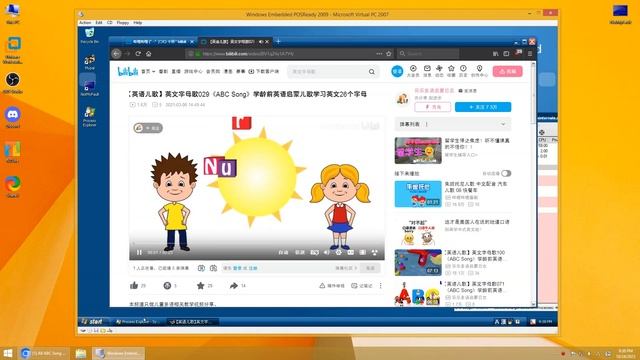Open the Firefox hamburger menu
The width and height of the screenshot is (640, 360).
[x=530, y=53]
